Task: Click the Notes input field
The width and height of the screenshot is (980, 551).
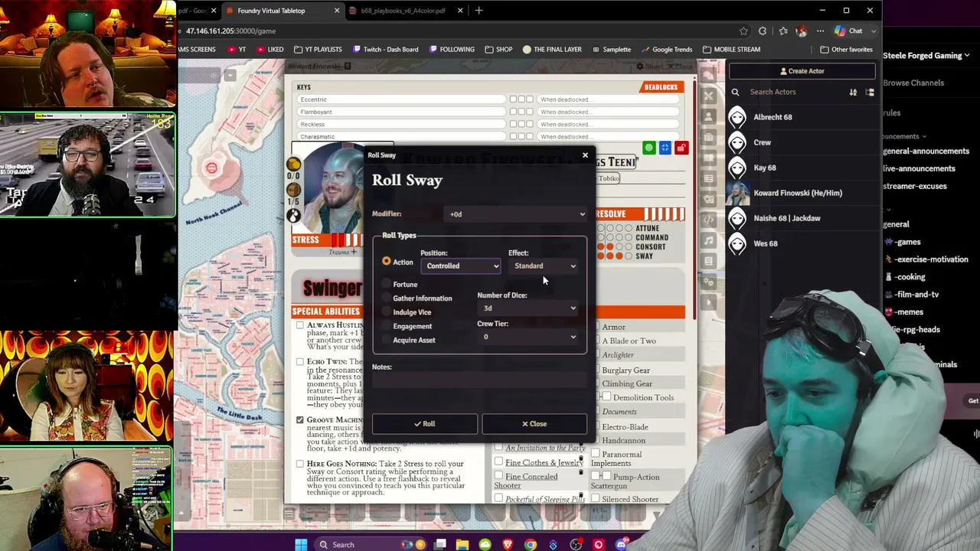Action: (x=479, y=380)
